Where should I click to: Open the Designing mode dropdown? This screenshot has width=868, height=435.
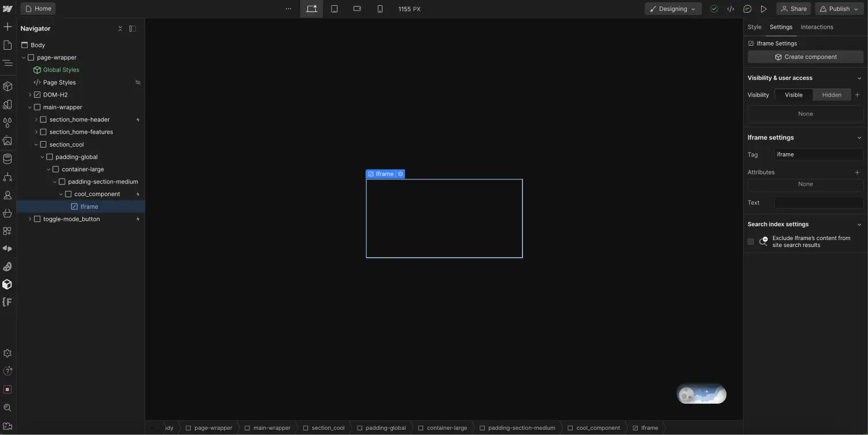point(673,9)
